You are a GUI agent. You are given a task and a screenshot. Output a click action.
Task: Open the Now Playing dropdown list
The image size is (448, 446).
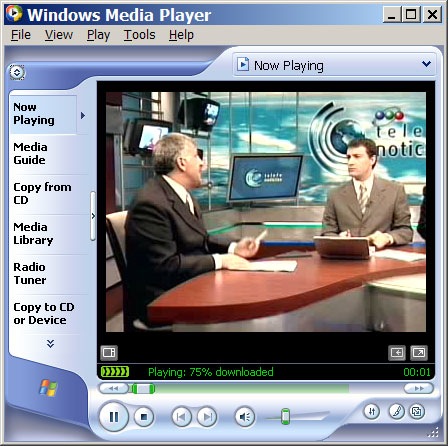point(334,65)
